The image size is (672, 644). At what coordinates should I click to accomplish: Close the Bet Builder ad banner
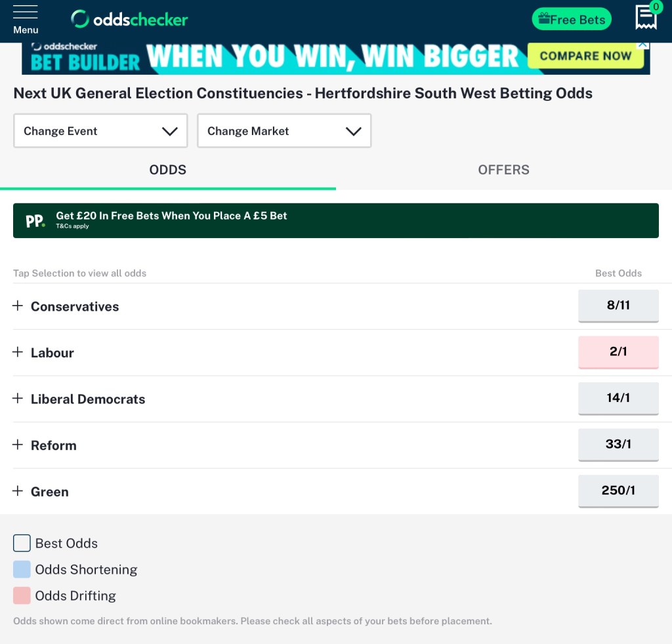(x=643, y=45)
